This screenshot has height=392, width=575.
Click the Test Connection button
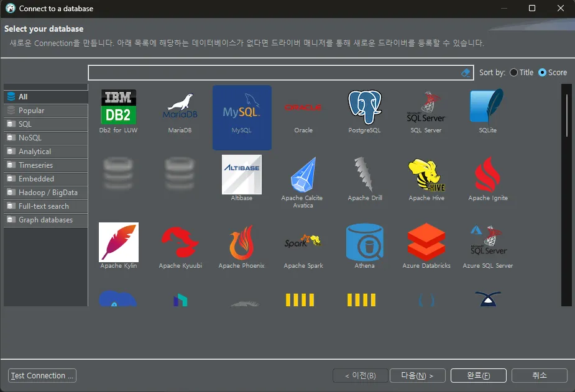point(42,375)
